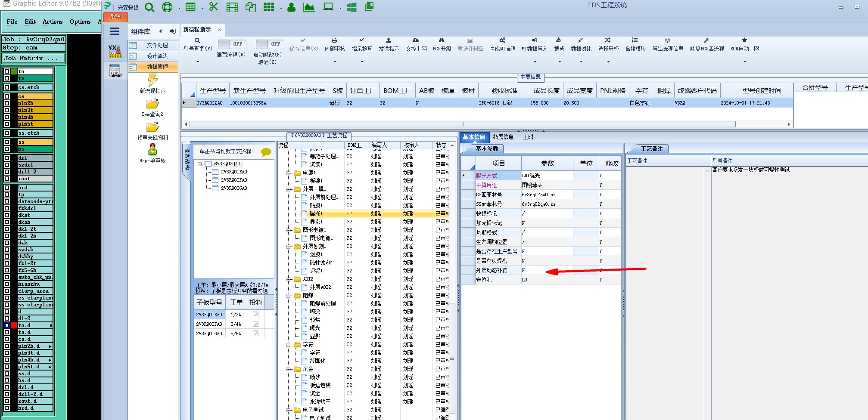Select the scissors icon in quick toolbar
868x420 pixels.
214,7
